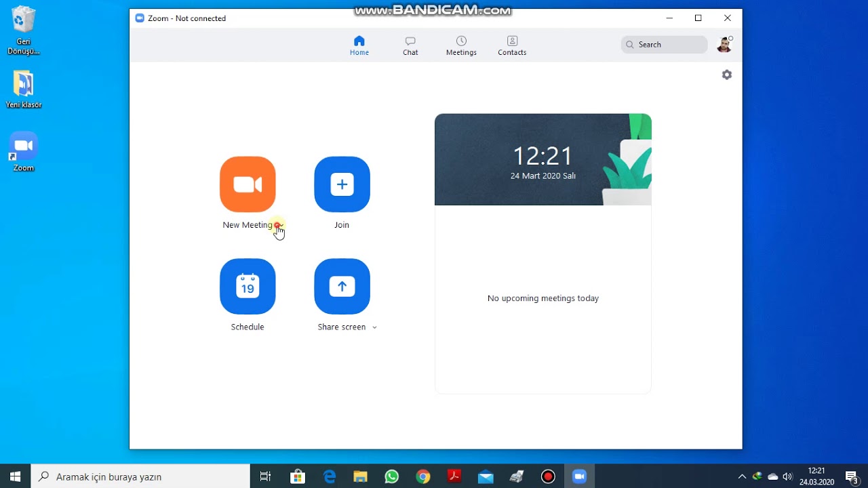The image size is (868, 488).
Task: Open the Contacts tab
Action: pyautogui.click(x=512, y=45)
